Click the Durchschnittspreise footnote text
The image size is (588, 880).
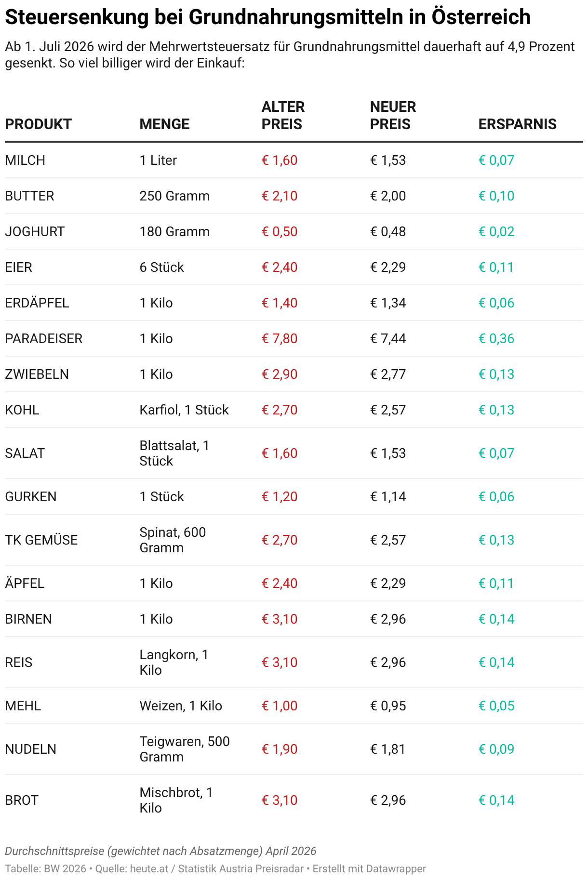coord(160,851)
